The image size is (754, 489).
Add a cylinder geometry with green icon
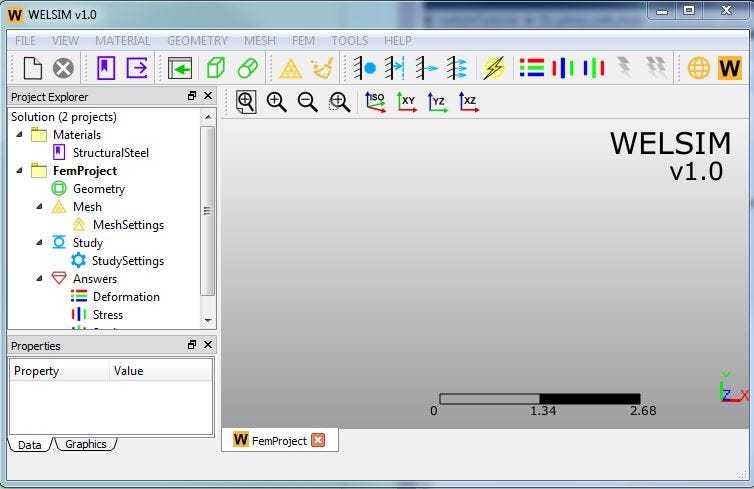click(248, 68)
